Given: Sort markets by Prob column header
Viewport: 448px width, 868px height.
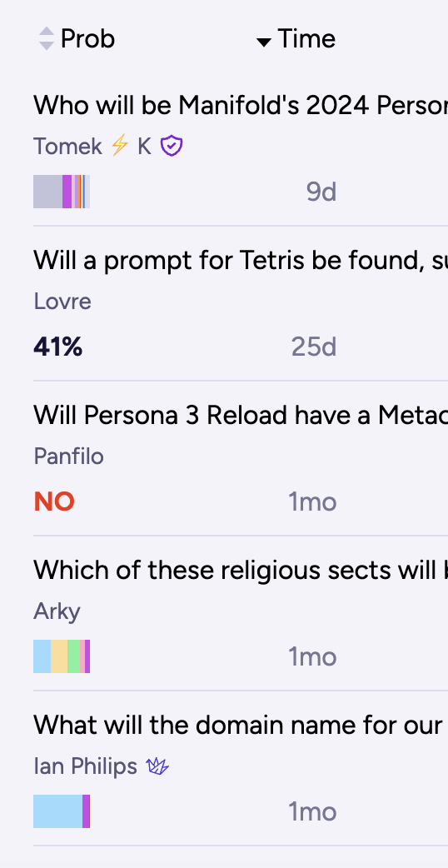Looking at the screenshot, I should pos(87,39).
